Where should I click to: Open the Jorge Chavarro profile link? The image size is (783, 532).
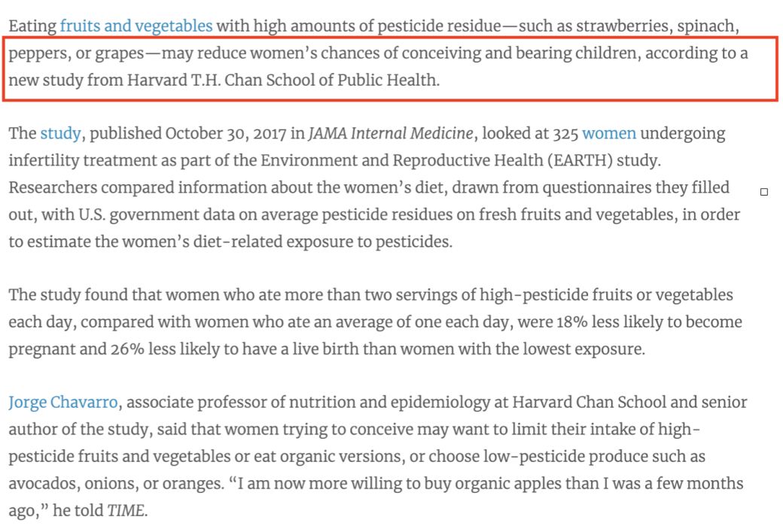point(62,402)
